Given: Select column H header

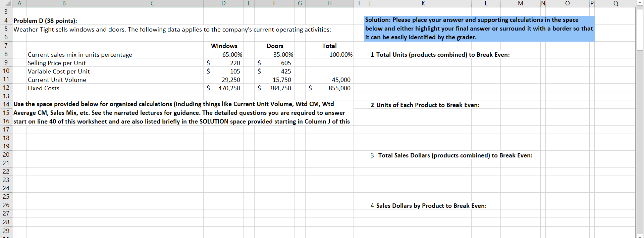Looking at the screenshot, I should [x=329, y=3].
